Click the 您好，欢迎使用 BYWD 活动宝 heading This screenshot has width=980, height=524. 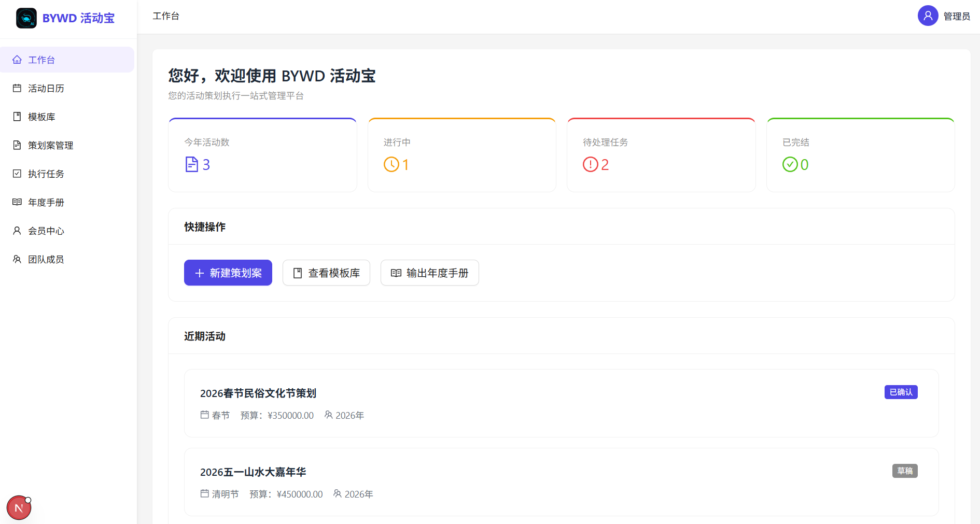tap(272, 76)
